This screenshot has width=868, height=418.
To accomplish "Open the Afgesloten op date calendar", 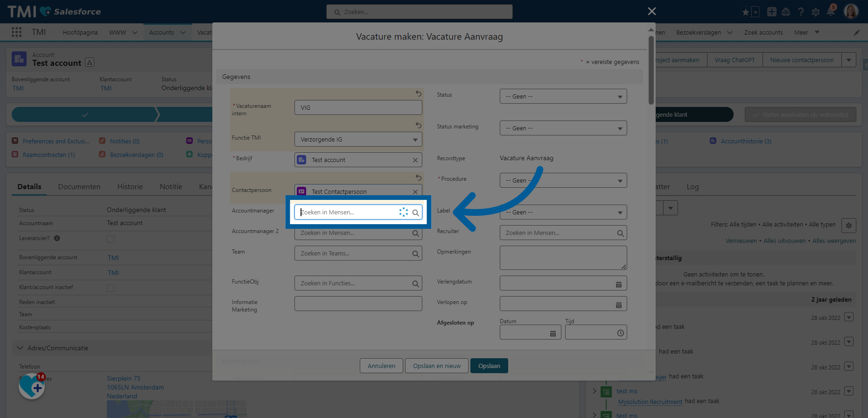I will coord(553,333).
